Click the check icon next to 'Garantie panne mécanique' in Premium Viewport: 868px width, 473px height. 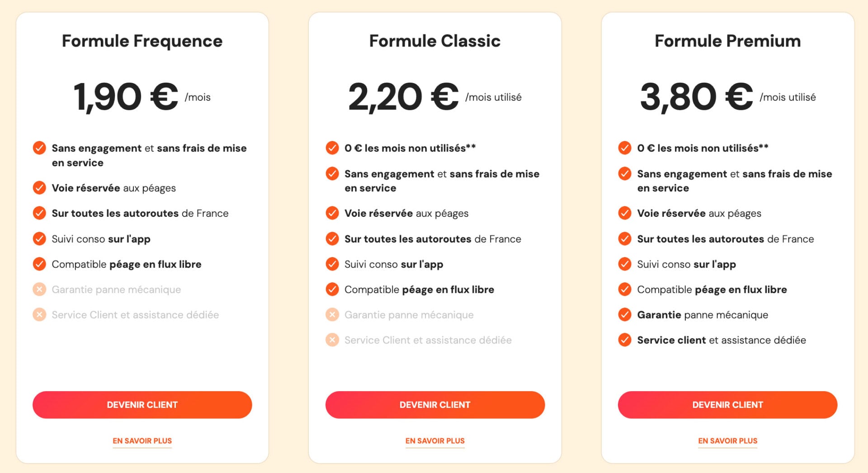pyautogui.click(x=626, y=315)
